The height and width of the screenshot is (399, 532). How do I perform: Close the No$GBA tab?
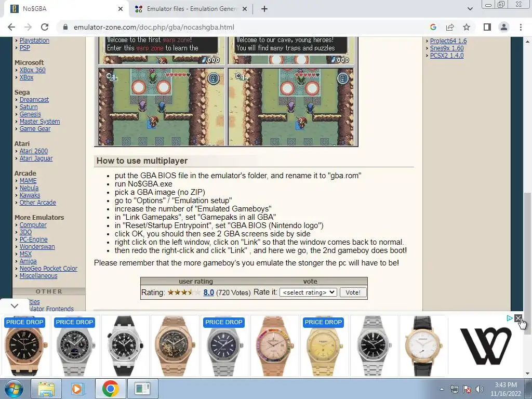tap(120, 9)
